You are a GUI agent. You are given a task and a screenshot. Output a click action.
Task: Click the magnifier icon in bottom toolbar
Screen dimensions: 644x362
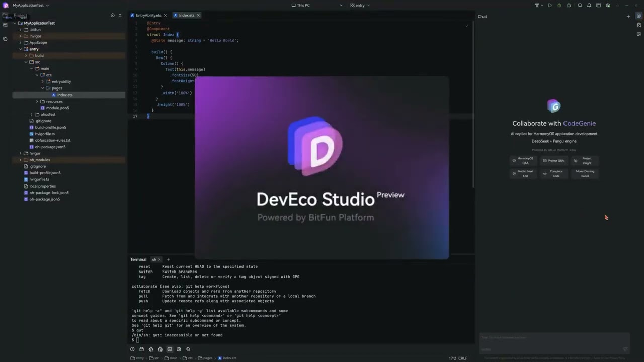click(188, 349)
